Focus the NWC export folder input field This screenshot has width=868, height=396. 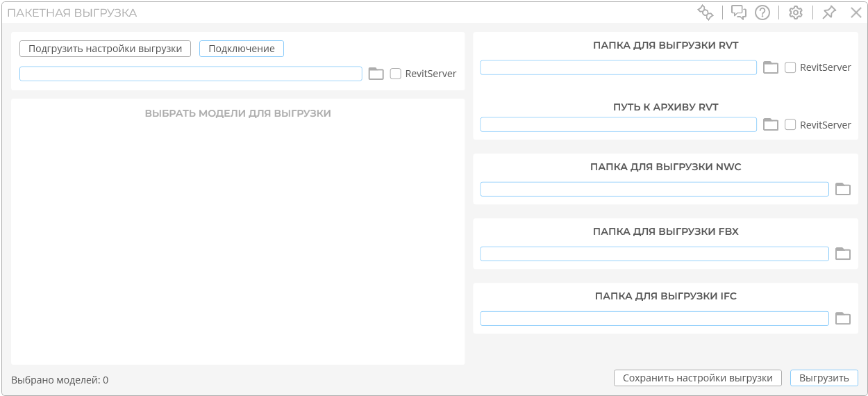654,189
